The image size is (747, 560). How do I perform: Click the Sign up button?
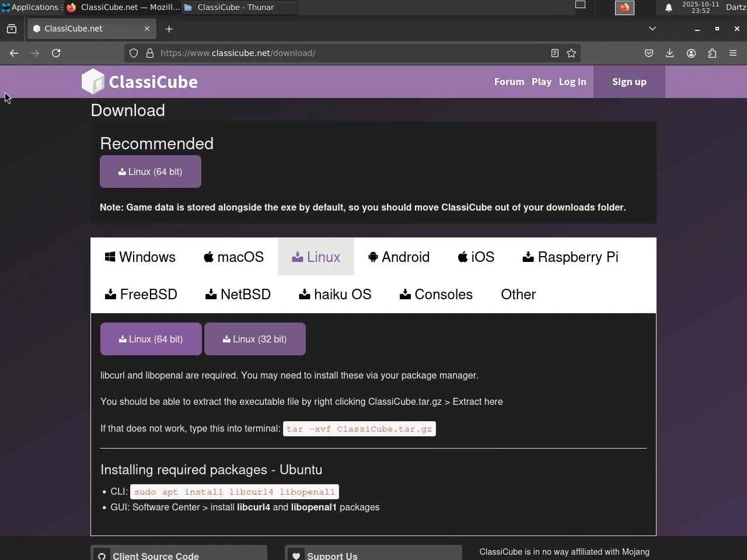[629, 82]
